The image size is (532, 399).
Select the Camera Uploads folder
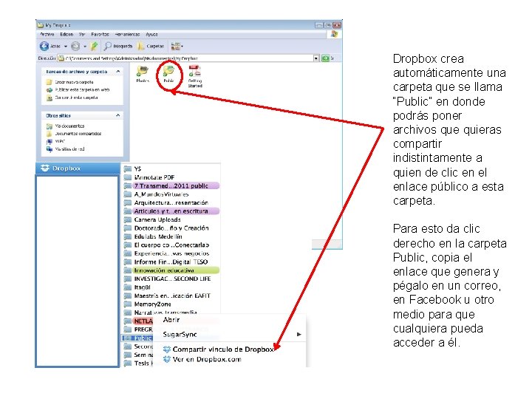157,219
